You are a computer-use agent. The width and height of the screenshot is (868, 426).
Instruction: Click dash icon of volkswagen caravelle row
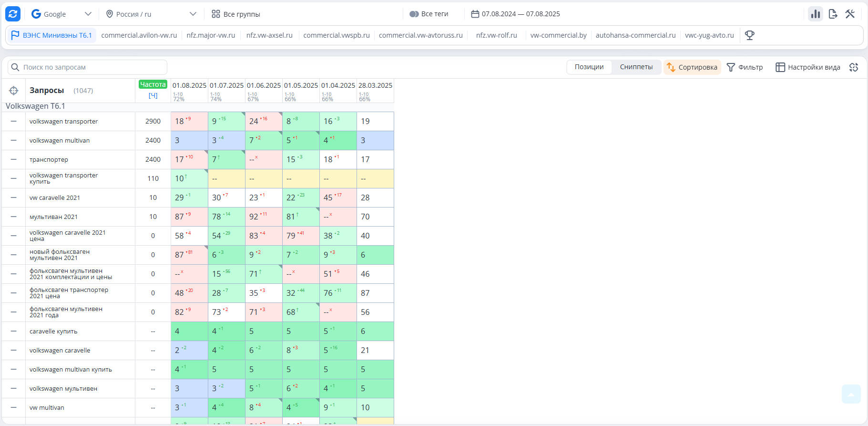[14, 350]
